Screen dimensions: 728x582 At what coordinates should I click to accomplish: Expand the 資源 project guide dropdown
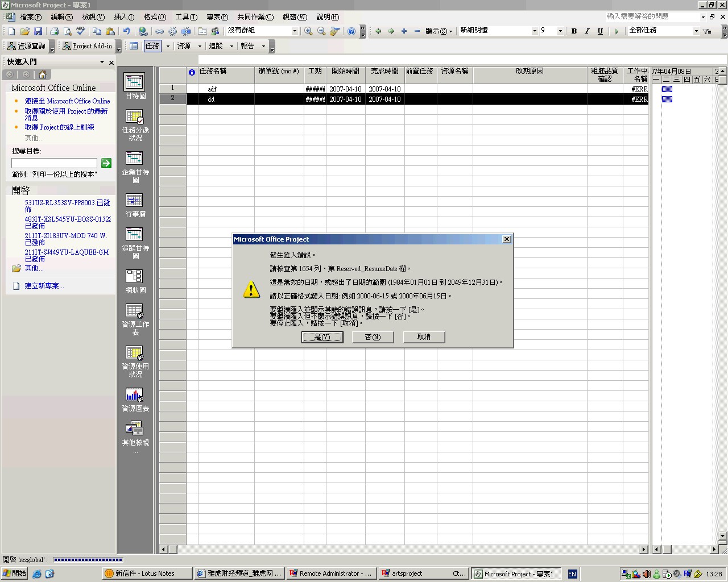tap(200, 46)
